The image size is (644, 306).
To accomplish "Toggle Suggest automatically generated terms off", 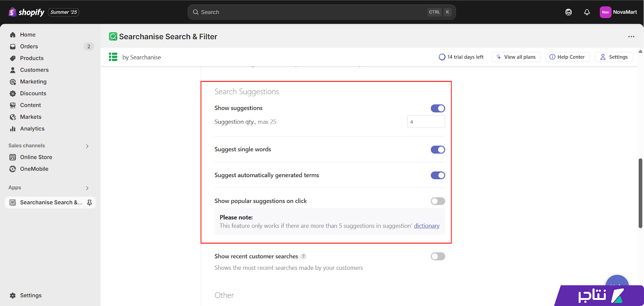I will 438,176.
